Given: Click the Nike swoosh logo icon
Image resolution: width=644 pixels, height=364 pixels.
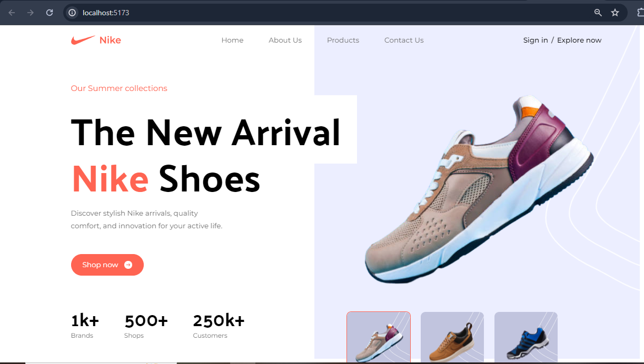Looking at the screenshot, I should coord(83,40).
